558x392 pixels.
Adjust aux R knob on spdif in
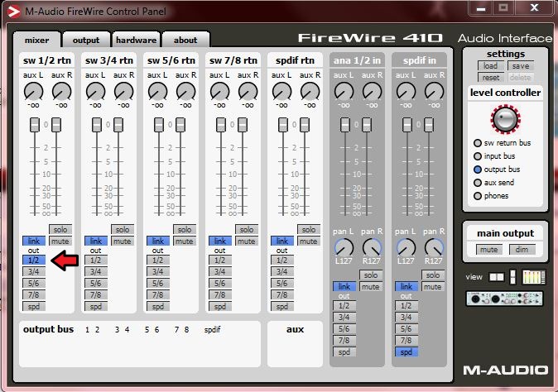tap(434, 91)
